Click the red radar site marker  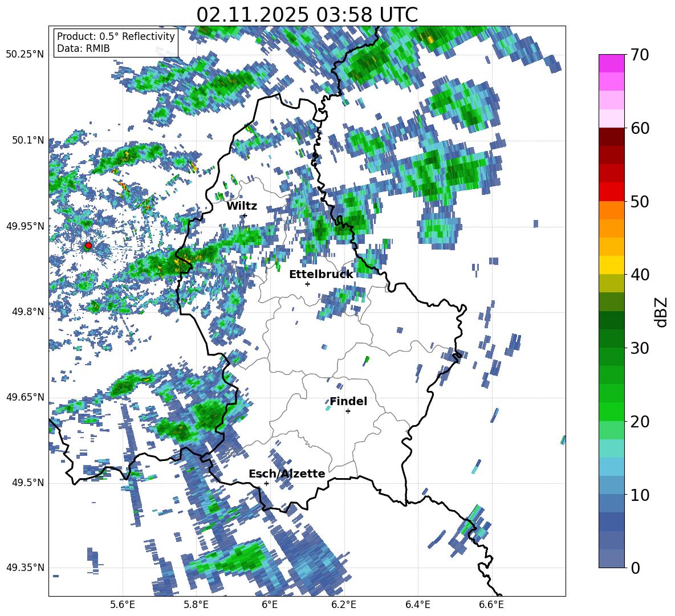tap(88, 246)
